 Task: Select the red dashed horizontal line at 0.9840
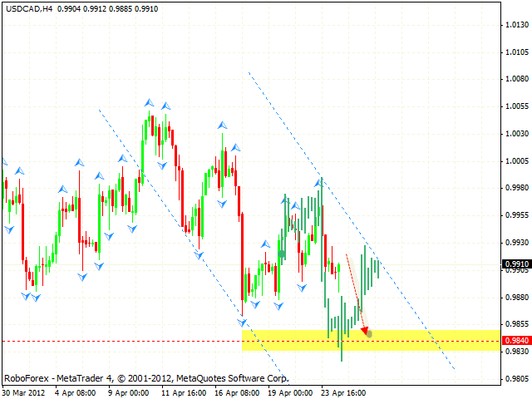click(125, 341)
